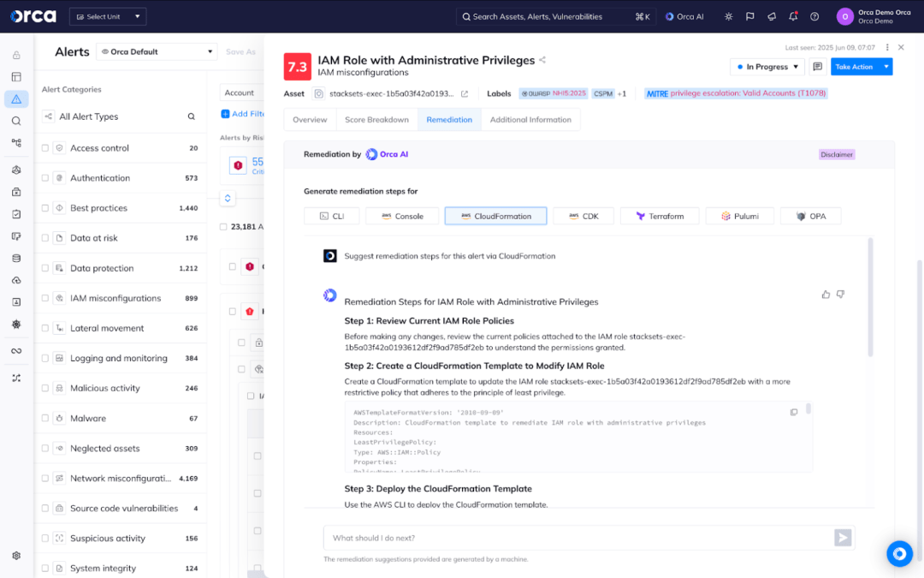Screen dimensions: 924x578
Task: Select Console remediation option
Action: 402,217
